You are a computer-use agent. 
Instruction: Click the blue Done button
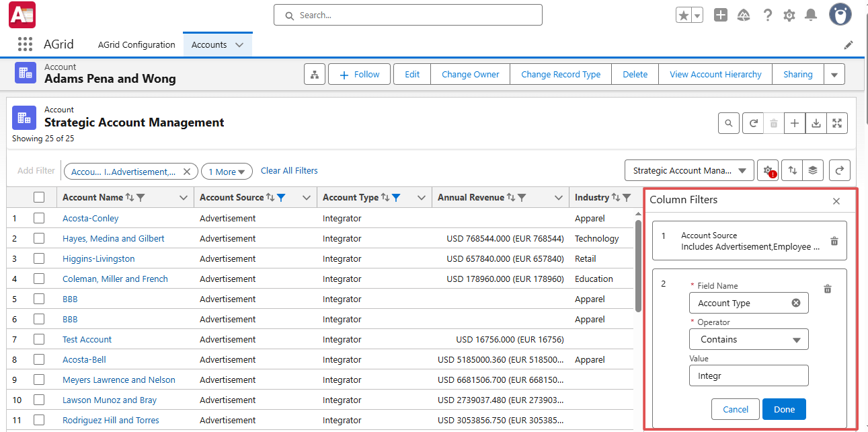(x=784, y=409)
